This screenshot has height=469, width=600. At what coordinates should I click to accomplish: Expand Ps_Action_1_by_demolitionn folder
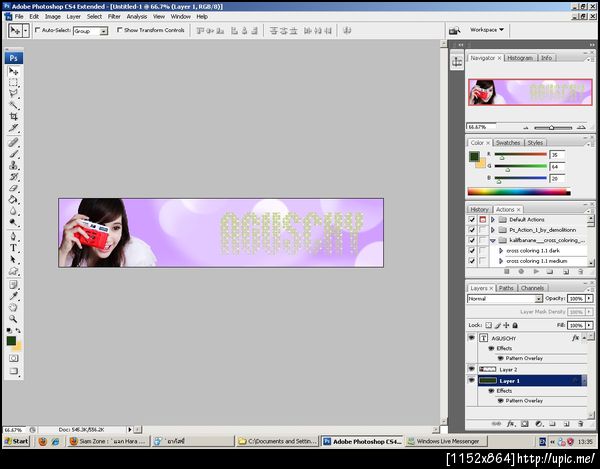point(493,230)
